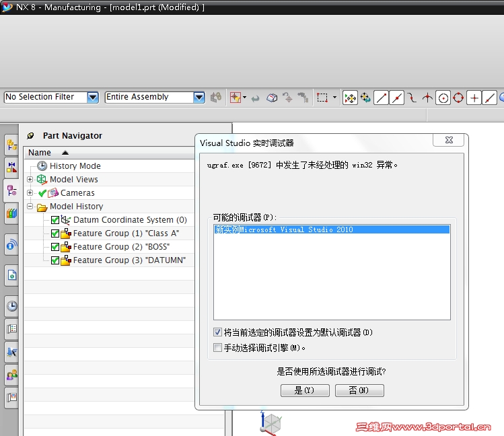Click the Deselect All cube icon
The width and height of the screenshot is (504, 436).
point(272,98)
